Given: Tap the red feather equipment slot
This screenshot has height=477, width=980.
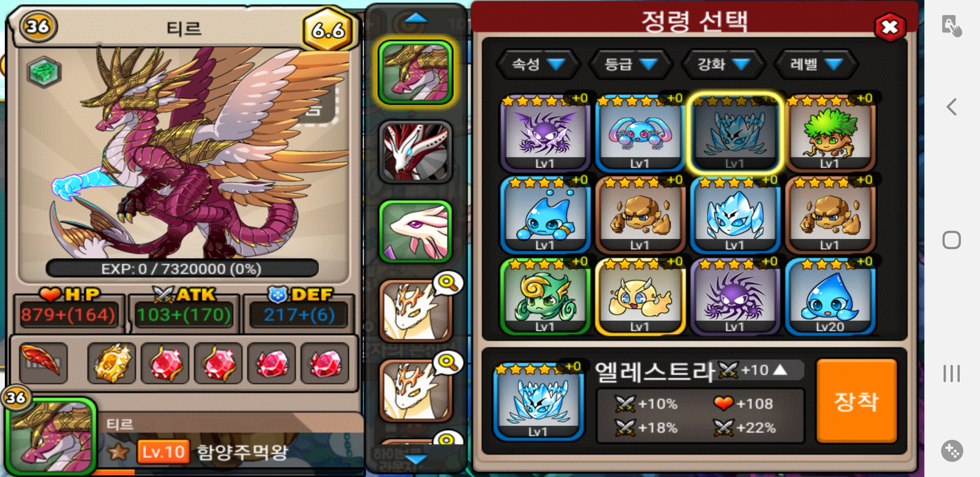Looking at the screenshot, I should (43, 363).
